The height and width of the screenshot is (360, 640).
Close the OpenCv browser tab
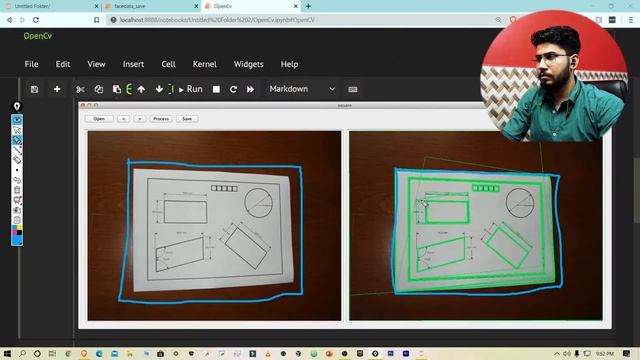pos(296,6)
